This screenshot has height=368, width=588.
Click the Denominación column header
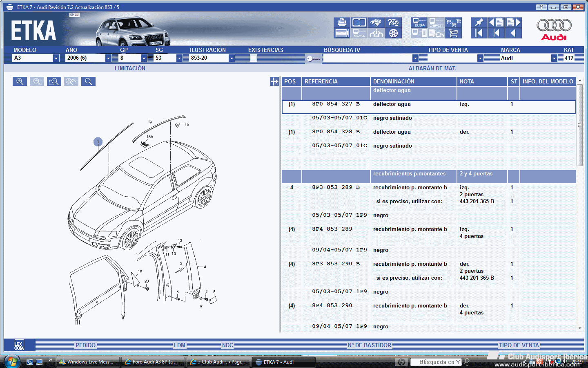[x=414, y=81]
